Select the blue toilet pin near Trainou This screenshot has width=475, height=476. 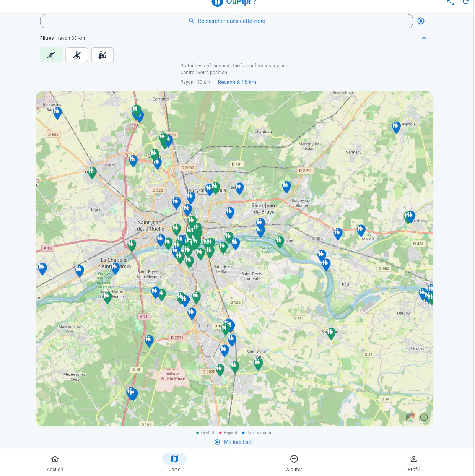coord(396,127)
